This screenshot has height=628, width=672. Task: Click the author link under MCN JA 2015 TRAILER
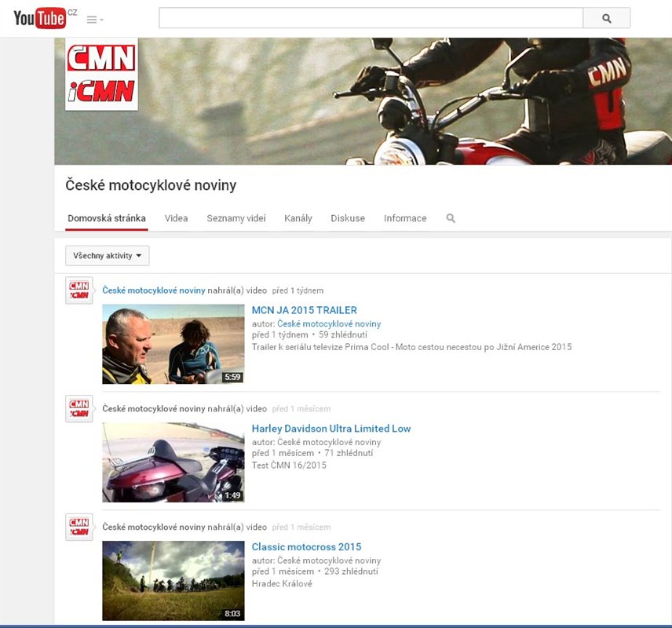tap(329, 323)
